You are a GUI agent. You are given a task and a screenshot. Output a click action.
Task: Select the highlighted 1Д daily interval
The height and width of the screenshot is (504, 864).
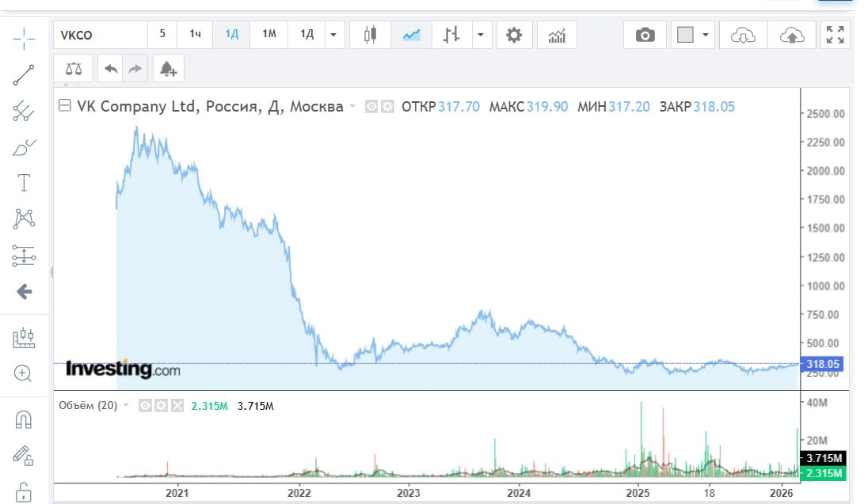coord(231,34)
